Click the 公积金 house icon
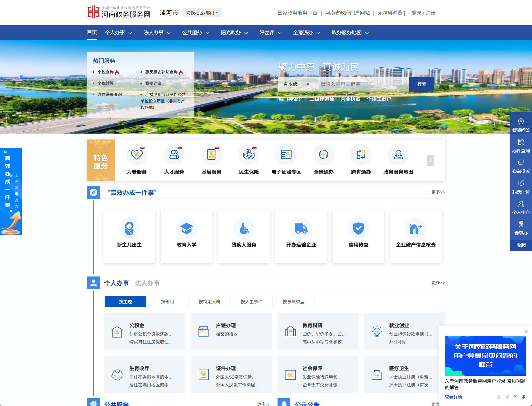Screen dimensions: 532x406 coord(117,332)
